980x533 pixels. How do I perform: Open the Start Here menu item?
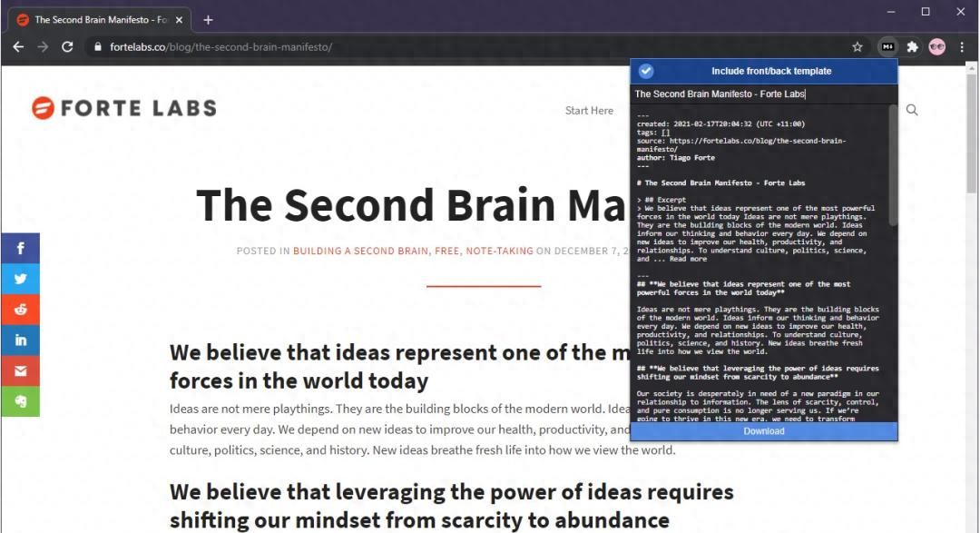pyautogui.click(x=590, y=111)
